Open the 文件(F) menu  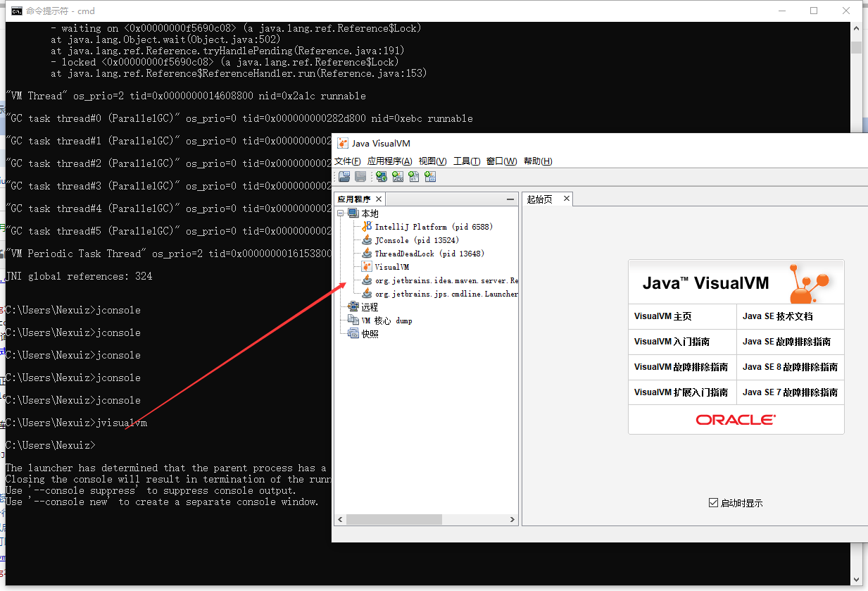(348, 161)
